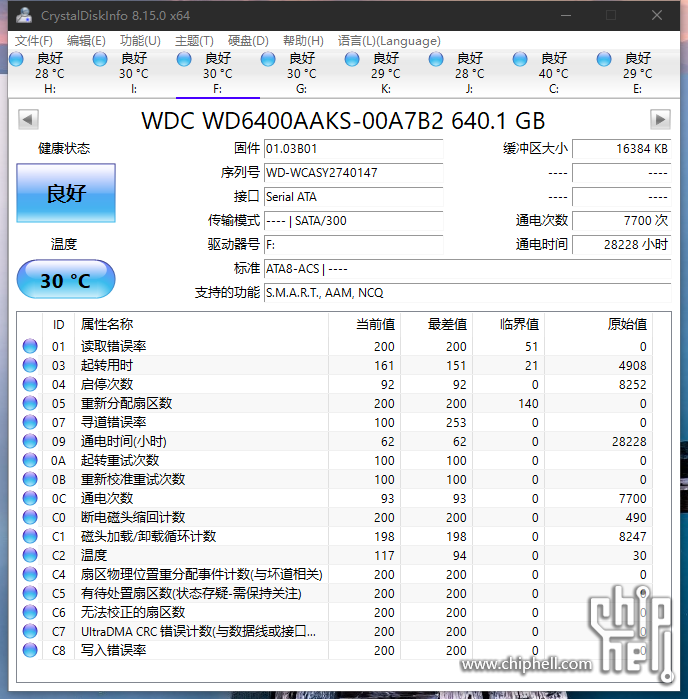The height and width of the screenshot is (699, 688).
Task: Open the 文件(F) menu
Action: [x=33, y=41]
